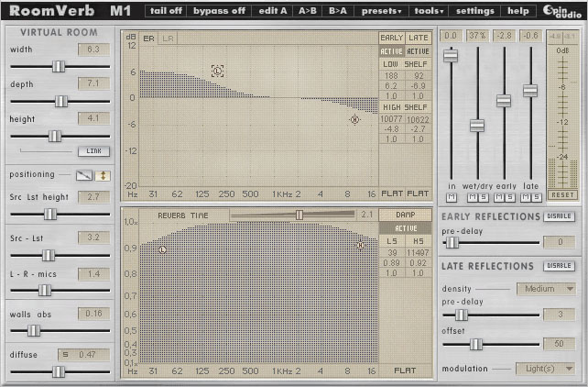Screen dimensions: 588x387
Task: Disable late reflections
Action: tap(559, 266)
